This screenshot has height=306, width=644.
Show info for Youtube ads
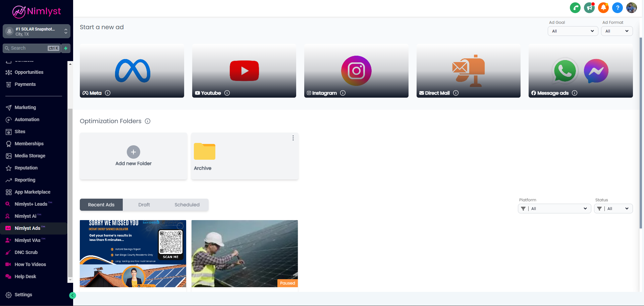pos(227,93)
